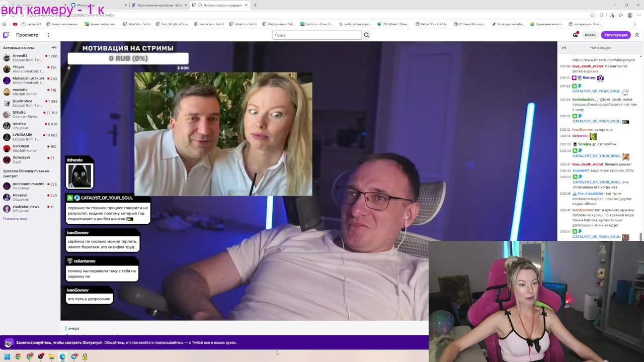Collapse the Активные каналы sidebar
This screenshot has height=362, width=644.
coord(54,48)
